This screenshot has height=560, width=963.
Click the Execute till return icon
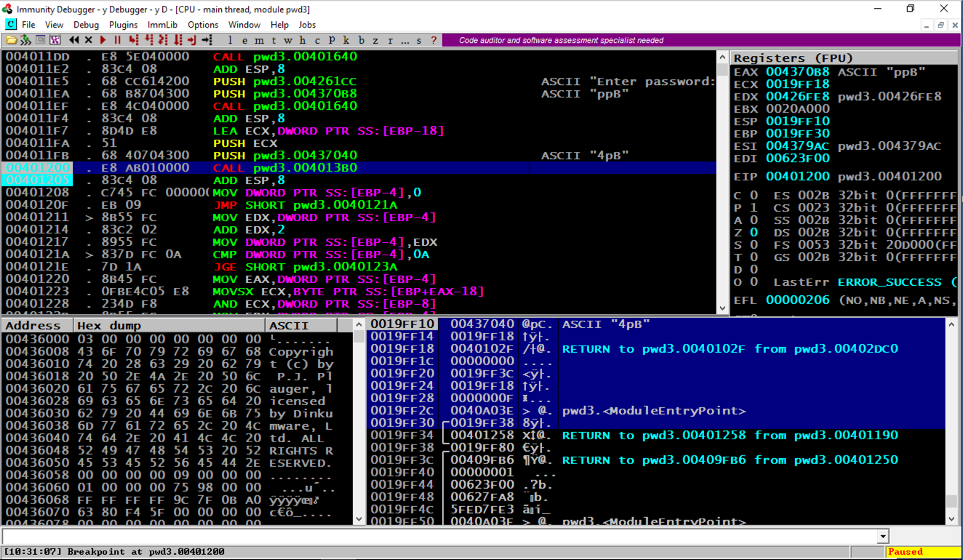pos(193,40)
